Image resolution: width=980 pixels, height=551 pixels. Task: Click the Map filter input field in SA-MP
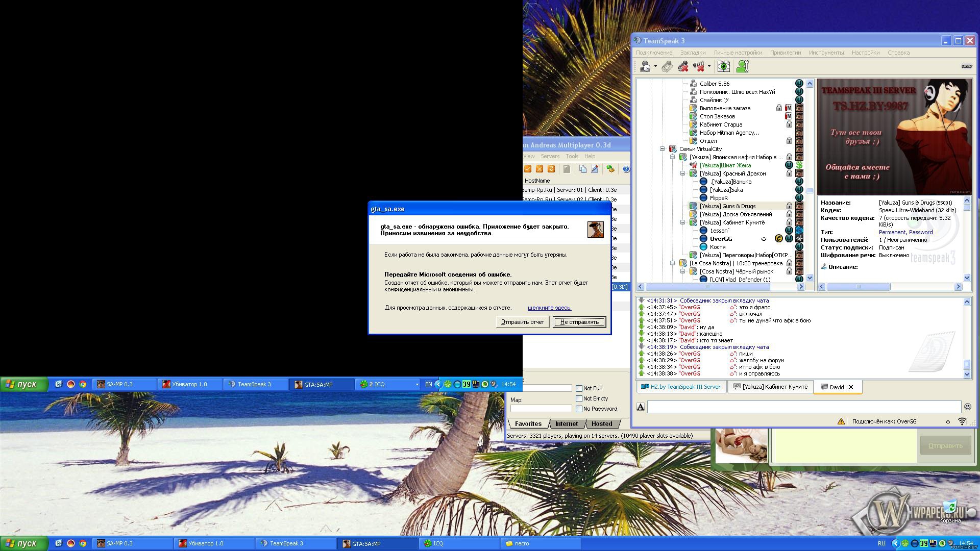coord(541,409)
